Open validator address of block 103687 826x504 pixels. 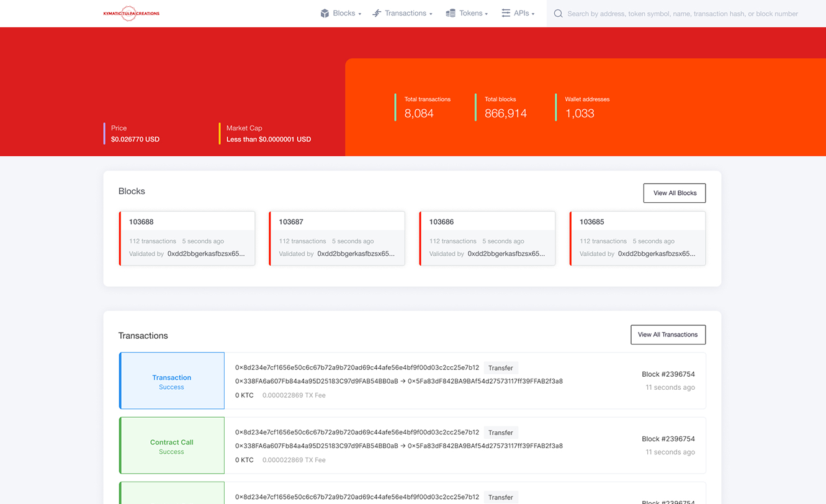(356, 254)
